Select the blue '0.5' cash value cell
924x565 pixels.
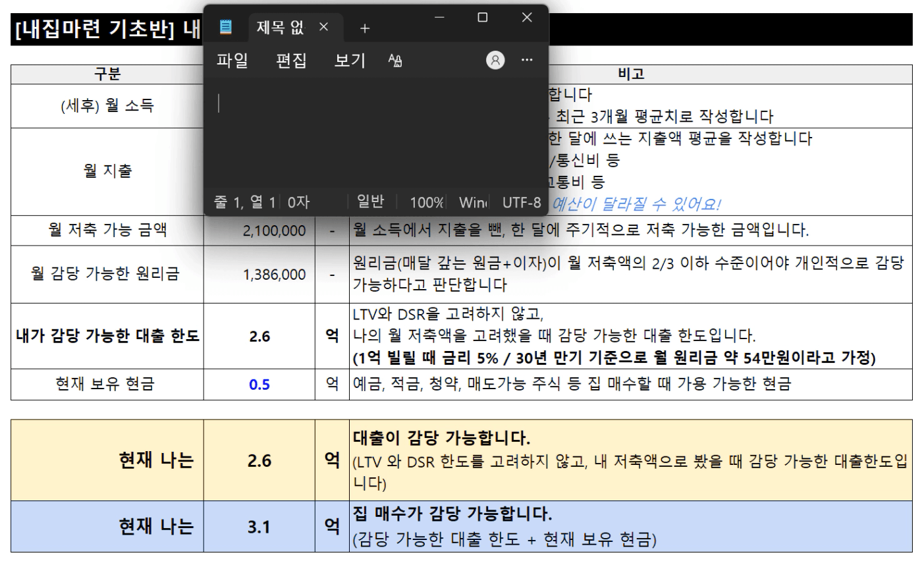click(259, 385)
